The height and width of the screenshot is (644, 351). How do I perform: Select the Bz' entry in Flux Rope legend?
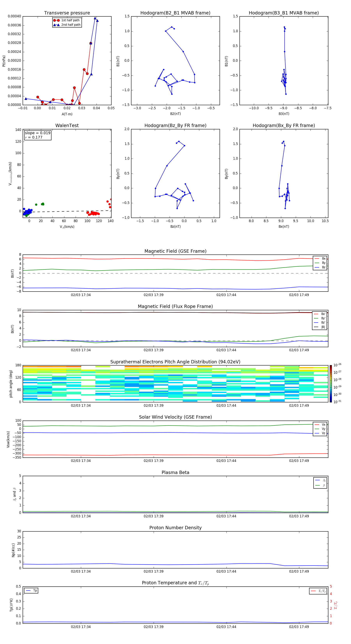[320, 323]
